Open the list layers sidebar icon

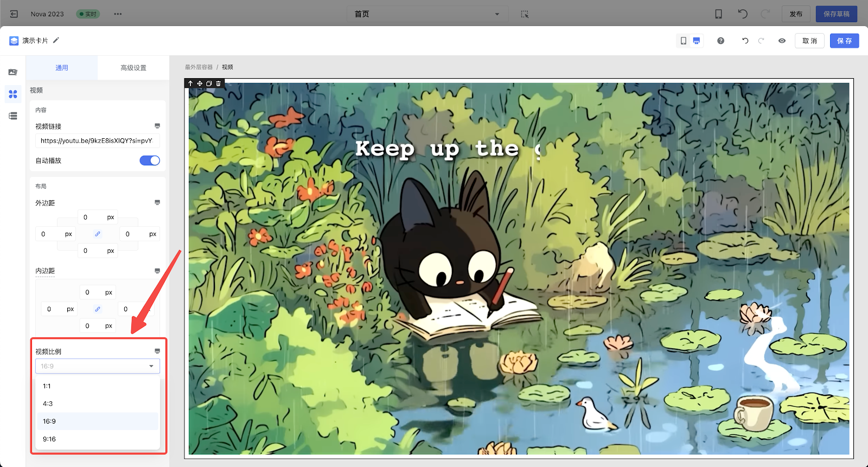13,116
